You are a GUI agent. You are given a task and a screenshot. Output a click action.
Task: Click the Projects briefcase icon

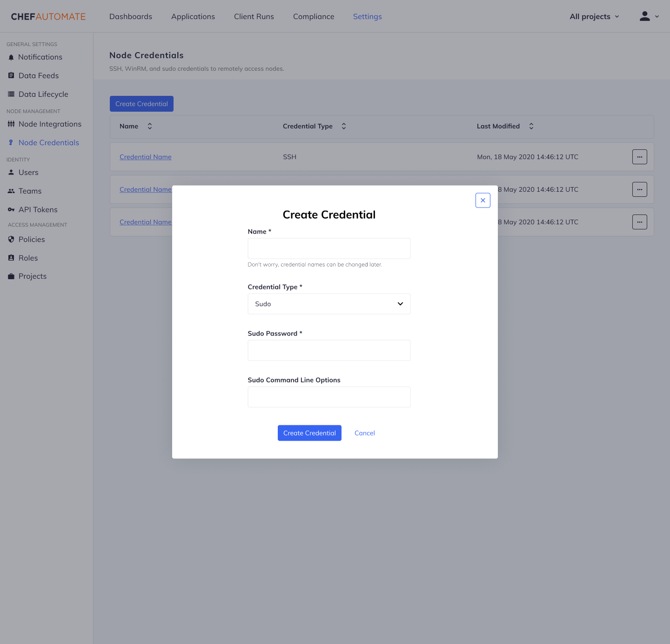click(x=11, y=276)
